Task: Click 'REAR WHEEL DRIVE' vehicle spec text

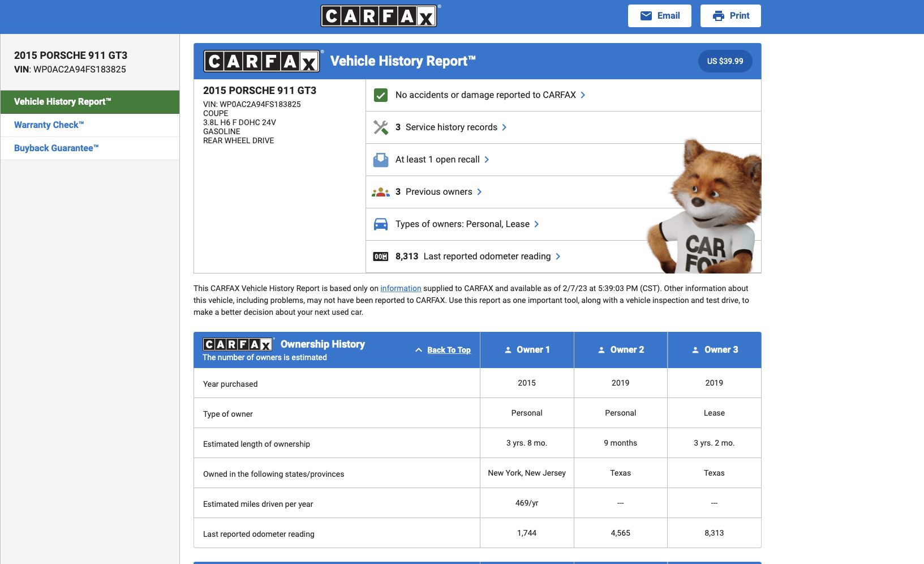Action: click(x=238, y=140)
